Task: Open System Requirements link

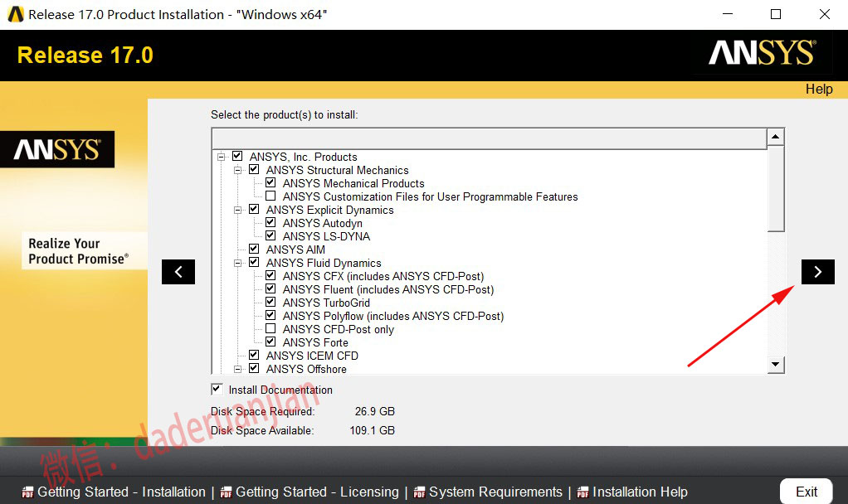Action: 495,492
